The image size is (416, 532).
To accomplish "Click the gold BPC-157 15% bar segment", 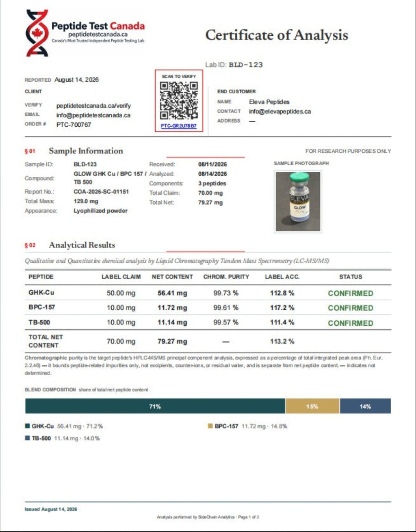I will pos(312,406).
